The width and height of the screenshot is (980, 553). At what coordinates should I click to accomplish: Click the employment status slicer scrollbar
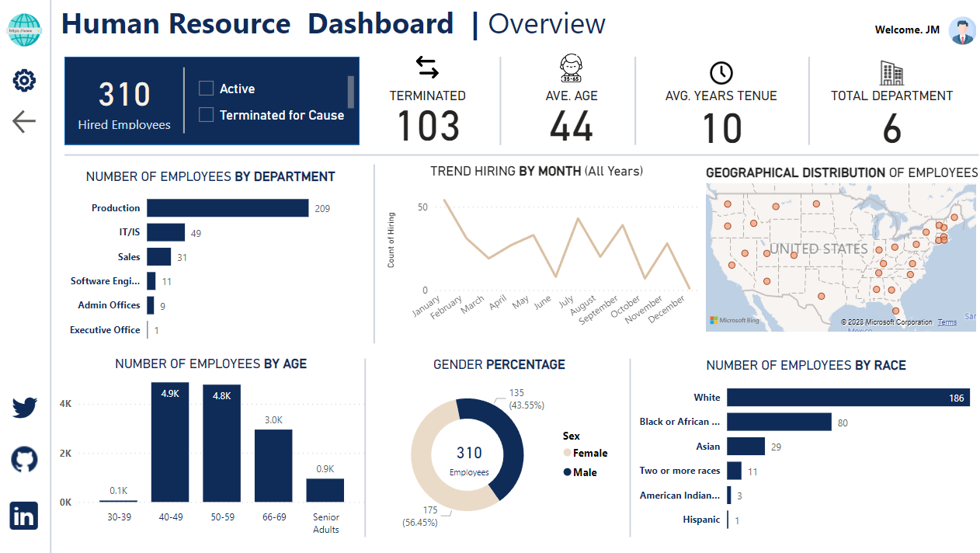(x=351, y=92)
